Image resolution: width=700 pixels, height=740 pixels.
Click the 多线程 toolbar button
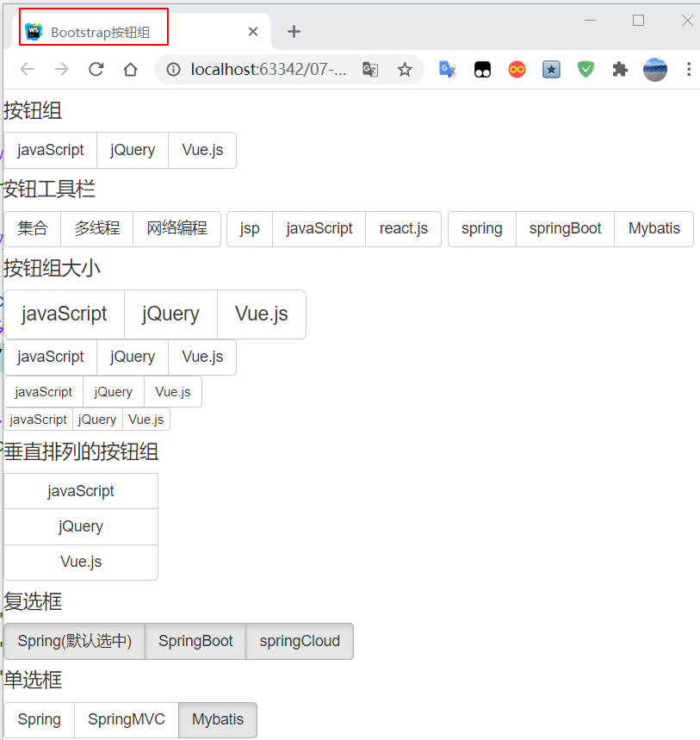97,229
